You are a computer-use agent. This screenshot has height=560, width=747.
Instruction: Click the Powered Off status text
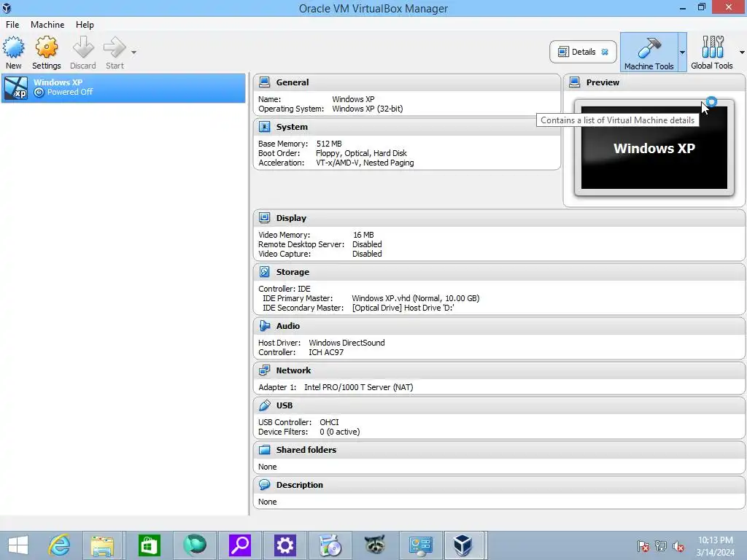(70, 92)
